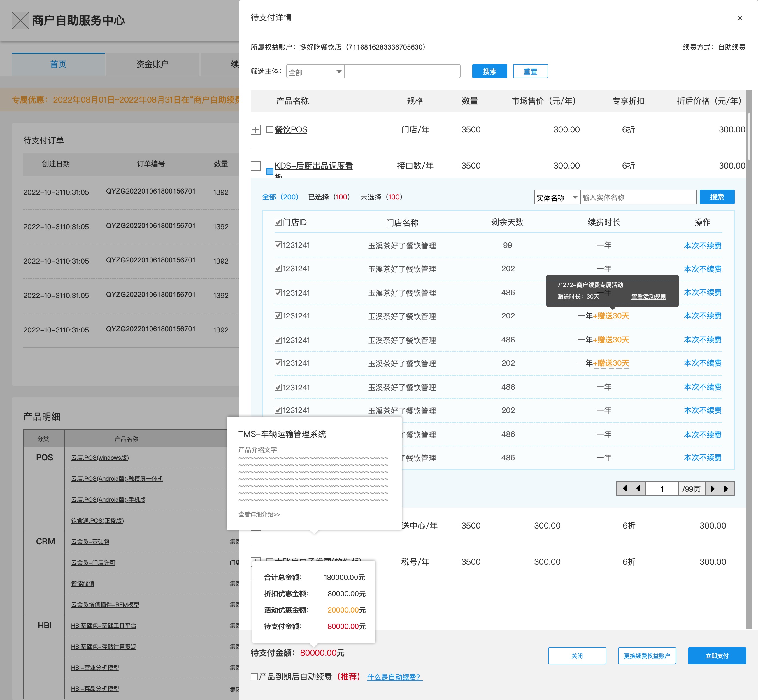The image size is (758, 700).
Task: Uncheck the store row with 99 remaining days
Action: pos(278,245)
